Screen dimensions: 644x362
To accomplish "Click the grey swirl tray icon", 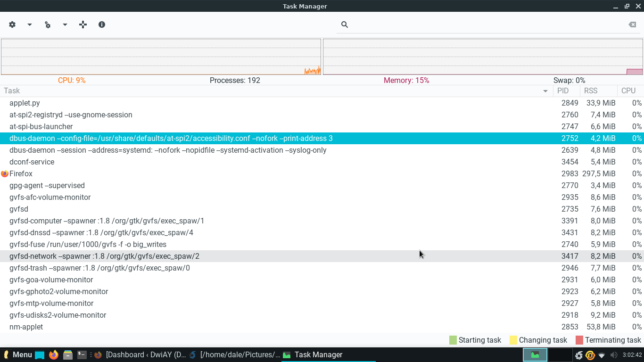I will tap(579, 355).
